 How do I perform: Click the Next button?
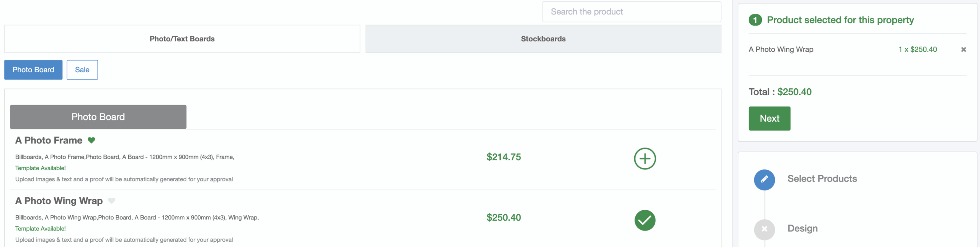[769, 119]
